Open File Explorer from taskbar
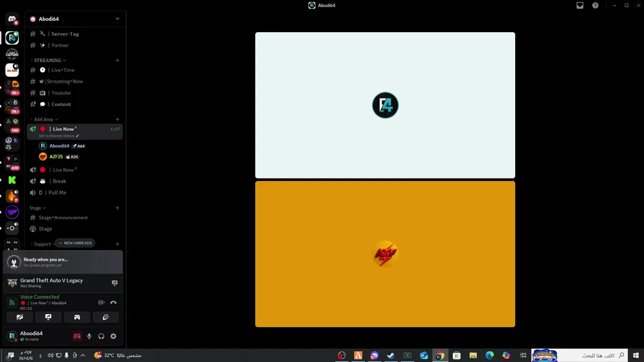This screenshot has height=362, width=644. [473, 355]
